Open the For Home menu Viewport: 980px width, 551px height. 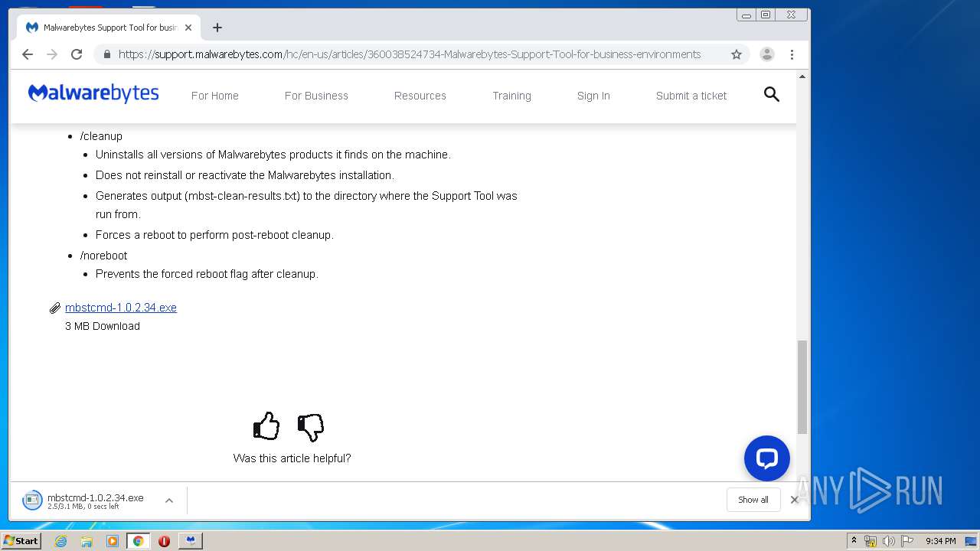tap(215, 96)
